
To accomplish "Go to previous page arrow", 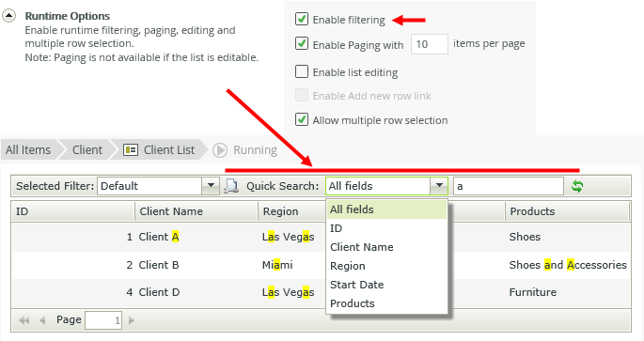I will click(42, 320).
